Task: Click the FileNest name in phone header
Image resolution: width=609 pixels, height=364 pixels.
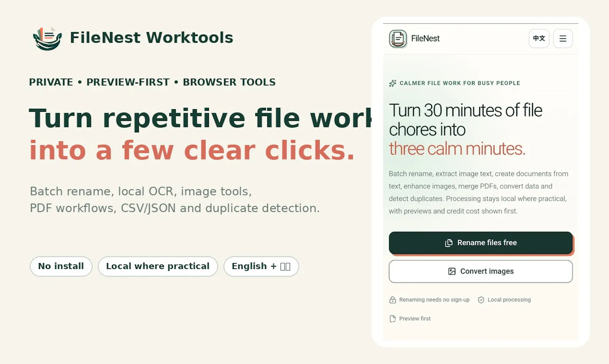Action: 425,38
